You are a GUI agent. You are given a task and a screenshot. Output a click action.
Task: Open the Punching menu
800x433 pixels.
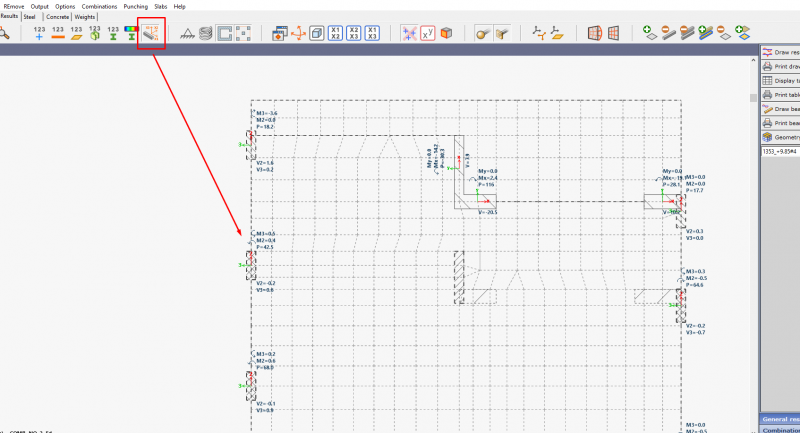pos(135,6)
